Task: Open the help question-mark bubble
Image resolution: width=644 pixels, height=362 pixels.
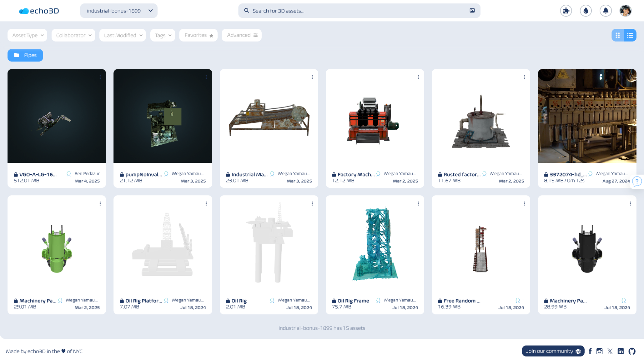Action: click(x=637, y=181)
